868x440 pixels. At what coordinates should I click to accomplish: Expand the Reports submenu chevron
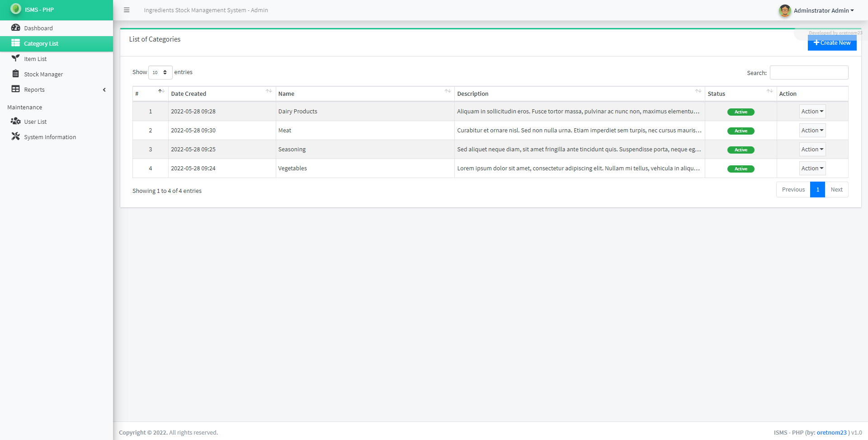(104, 89)
